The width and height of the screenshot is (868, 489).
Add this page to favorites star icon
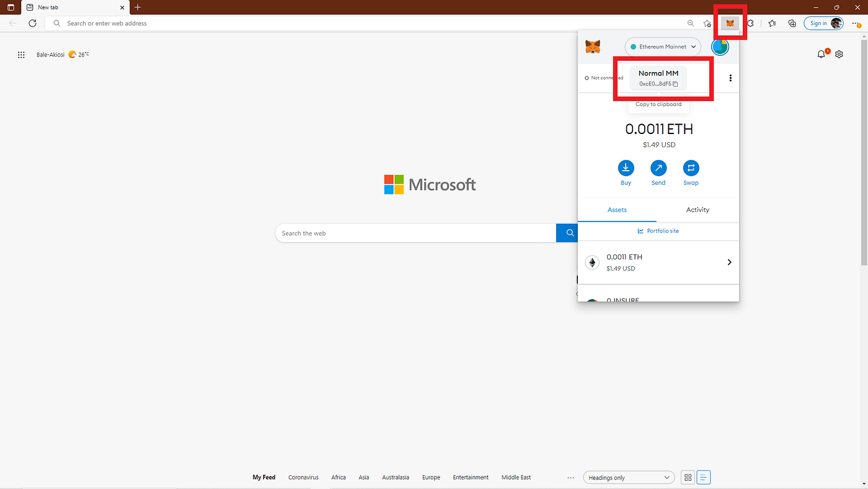(707, 23)
